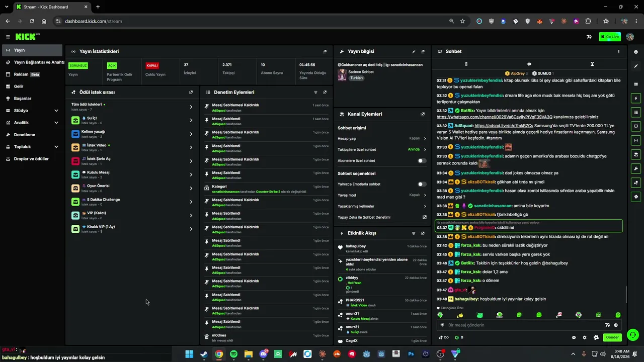Screen dimensions: 644x362
Task: Open Hesap yaşı setting chevron
Action: [425, 138]
